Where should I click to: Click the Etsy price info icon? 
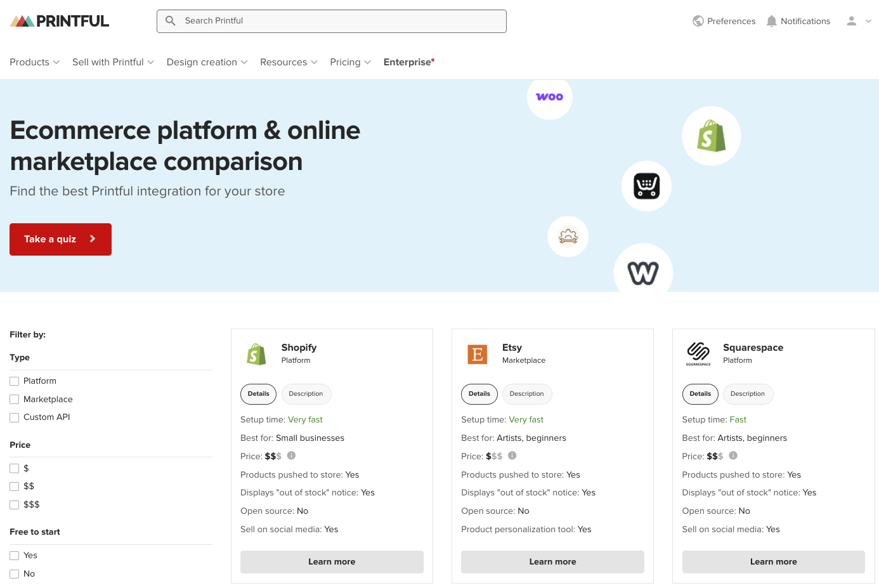point(512,455)
